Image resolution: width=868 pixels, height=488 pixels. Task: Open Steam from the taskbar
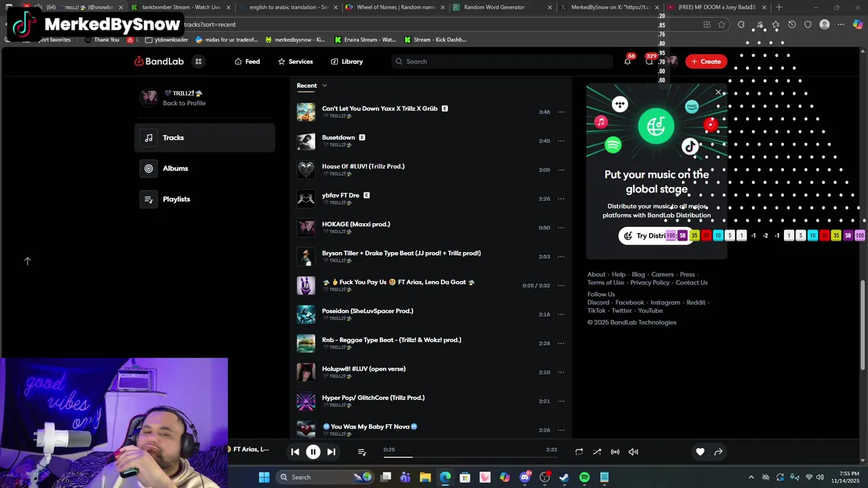coord(564,477)
